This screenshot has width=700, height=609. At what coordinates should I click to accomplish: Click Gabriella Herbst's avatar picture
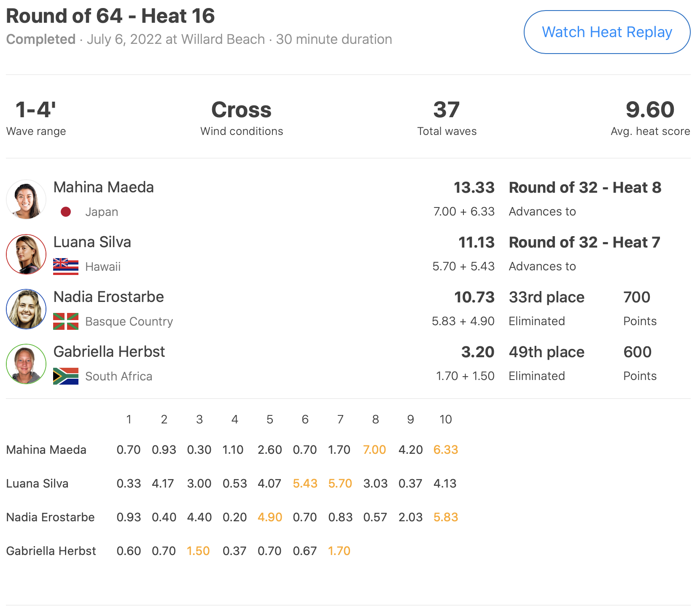(26, 364)
